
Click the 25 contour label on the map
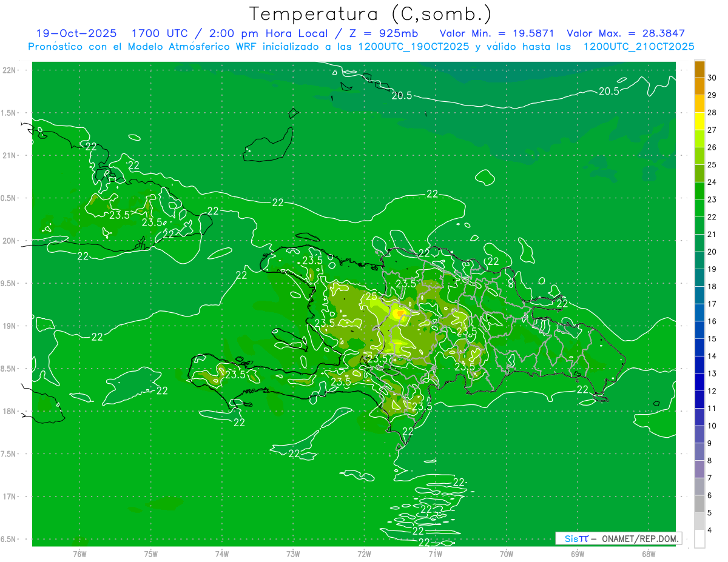pos(371,296)
